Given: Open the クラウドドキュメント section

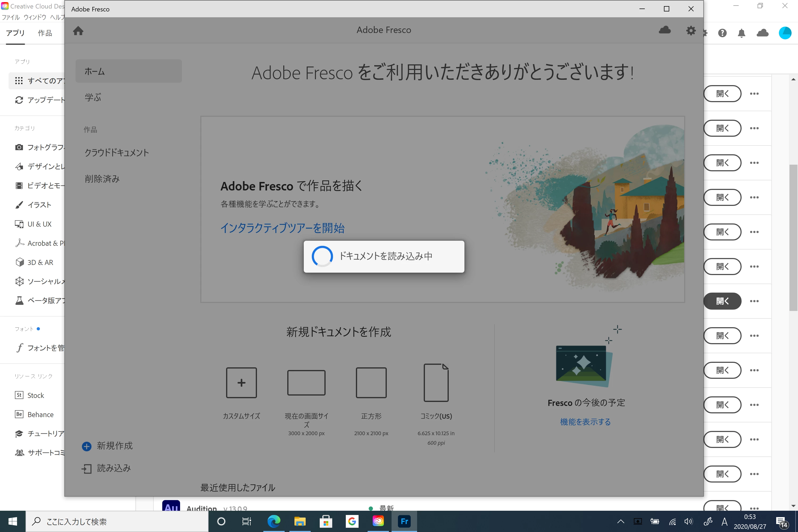Looking at the screenshot, I should click(117, 153).
